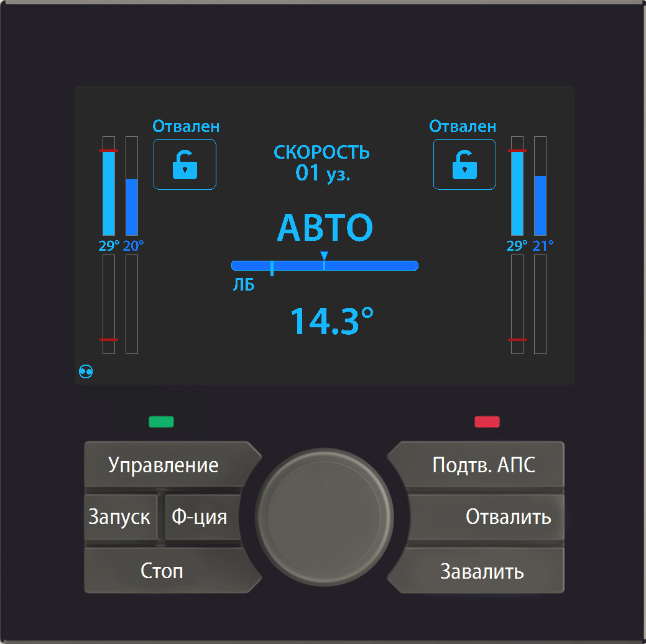Acknowledge alarm with Подтв. АПС button
This screenshot has height=644, width=646.
click(x=483, y=465)
